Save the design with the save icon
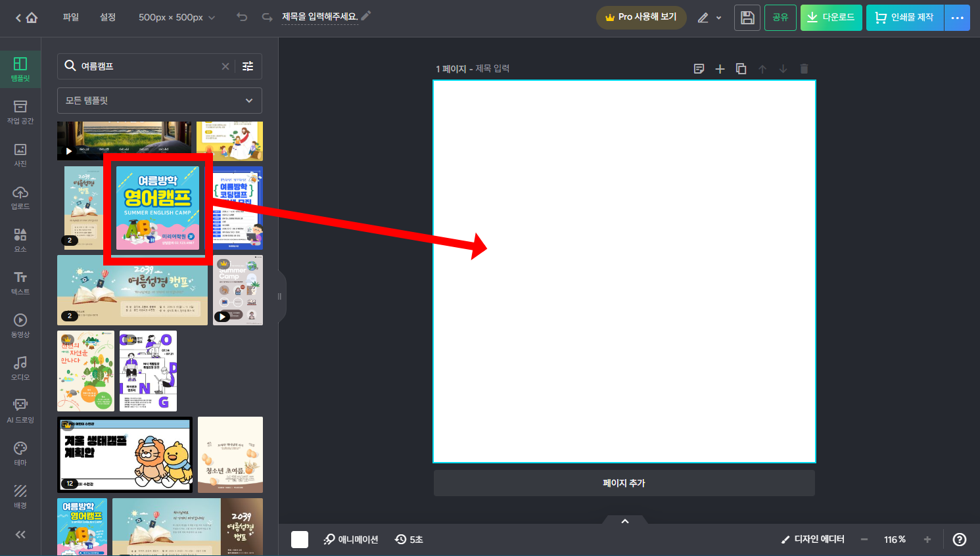980x556 pixels. (x=747, y=18)
